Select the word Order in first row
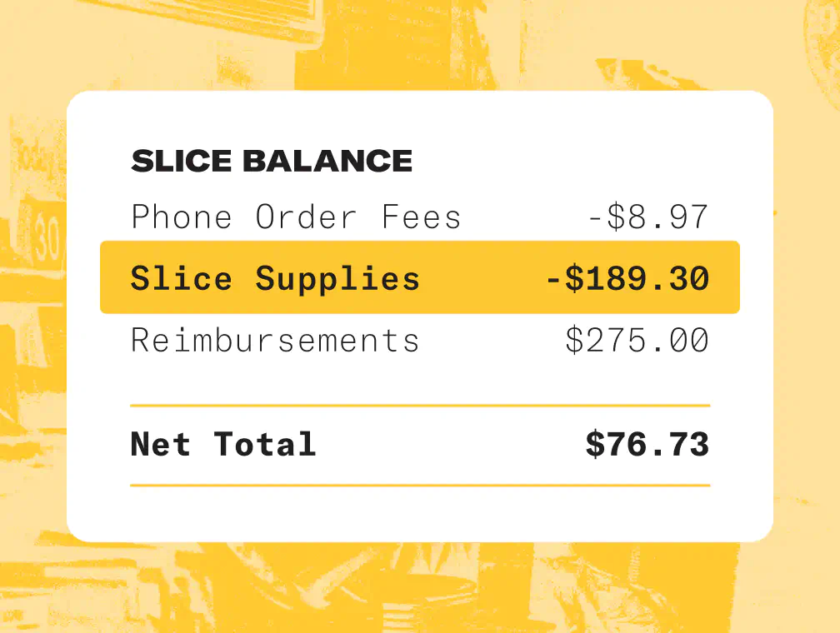Screen dimensions: 840x633 [x=306, y=217]
